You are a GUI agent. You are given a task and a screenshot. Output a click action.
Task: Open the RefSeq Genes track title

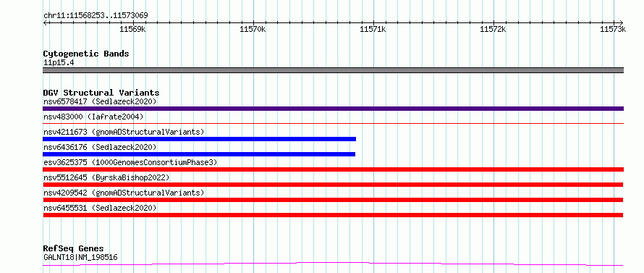tap(74, 249)
